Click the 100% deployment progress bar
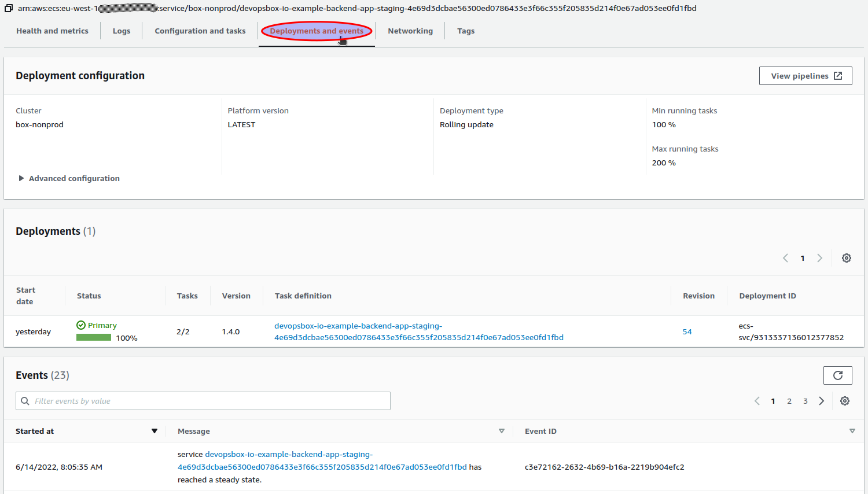 (94, 337)
